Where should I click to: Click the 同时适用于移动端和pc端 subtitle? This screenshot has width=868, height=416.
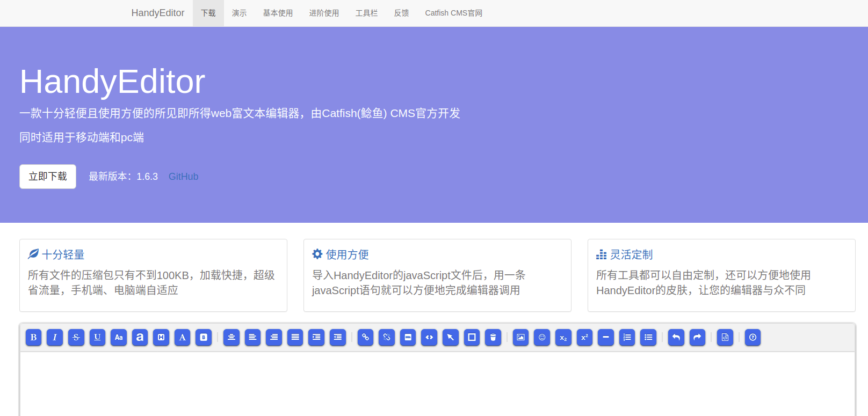tap(82, 137)
